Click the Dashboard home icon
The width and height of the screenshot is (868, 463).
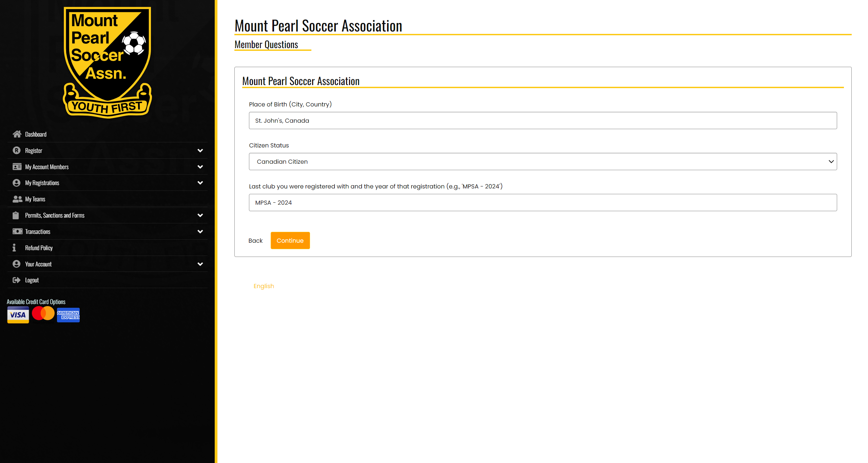coord(17,134)
